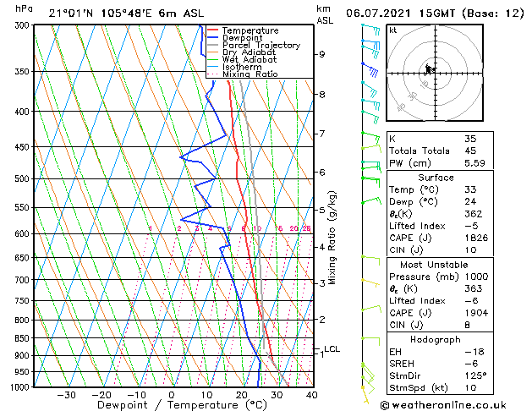
Task: Click the 300 hPa pressure level label
Action: 23,25
